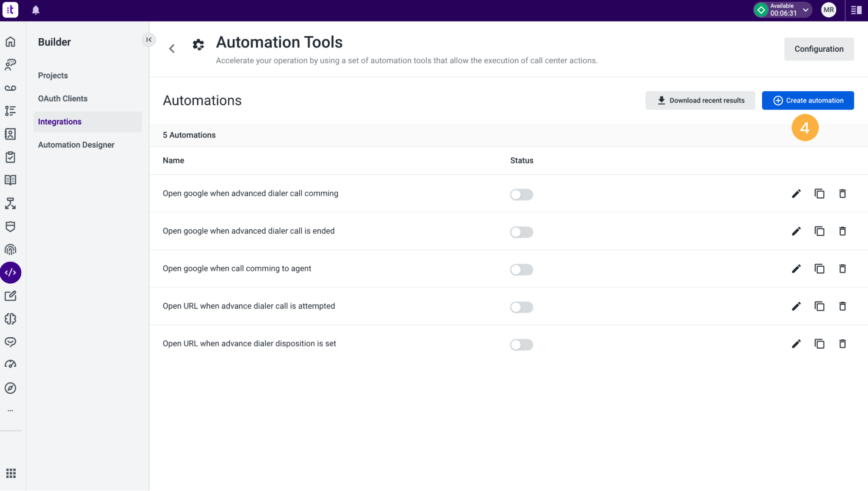Click the Create automation button
The image size is (868, 491).
(808, 100)
